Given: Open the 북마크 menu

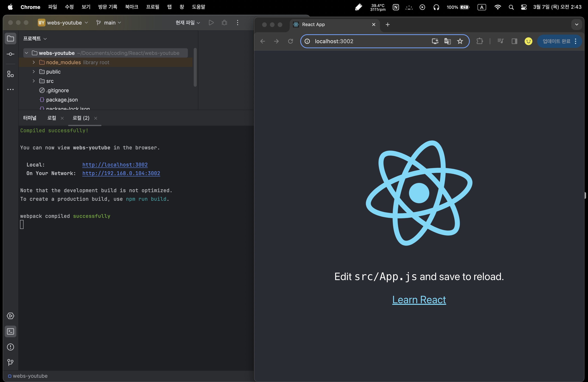Looking at the screenshot, I should tap(131, 7).
